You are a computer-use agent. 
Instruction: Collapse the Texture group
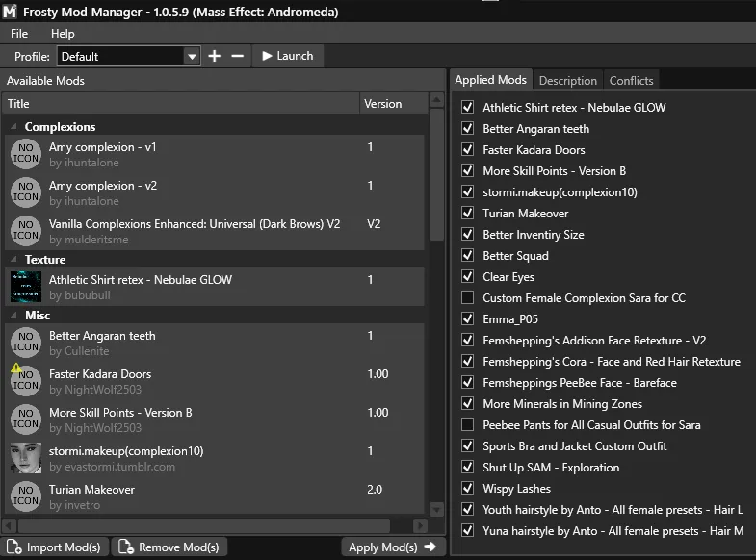(x=13, y=260)
